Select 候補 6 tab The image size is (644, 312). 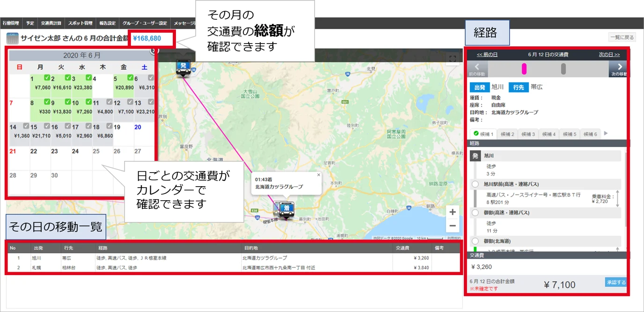[x=590, y=134]
